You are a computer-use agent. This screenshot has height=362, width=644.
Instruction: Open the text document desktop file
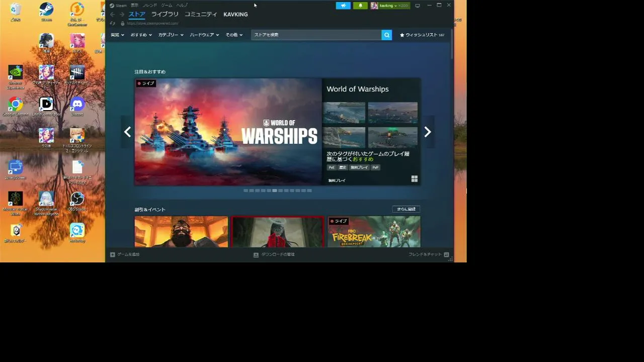(77, 171)
